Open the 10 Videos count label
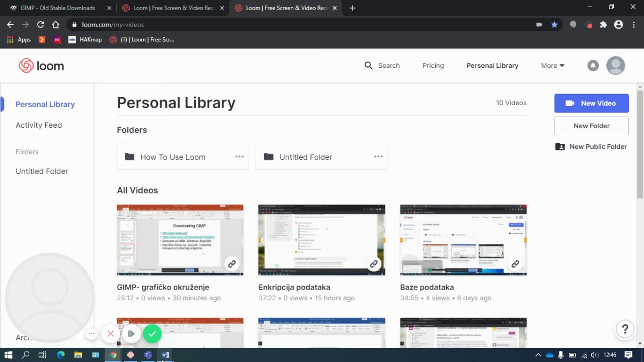The height and width of the screenshot is (362, 644). pos(511,103)
